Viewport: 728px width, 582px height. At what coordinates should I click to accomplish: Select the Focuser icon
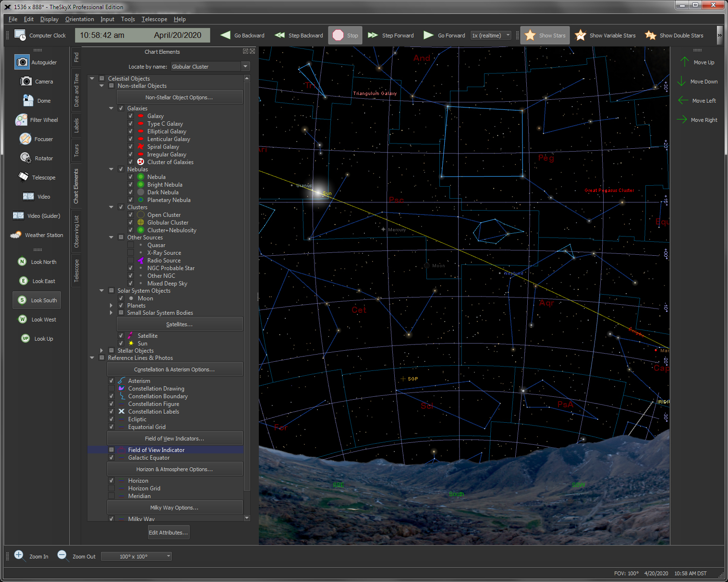coord(25,139)
